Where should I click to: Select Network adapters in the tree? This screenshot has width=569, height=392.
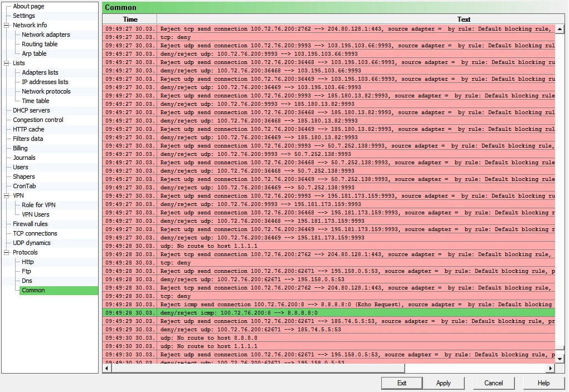[46, 35]
